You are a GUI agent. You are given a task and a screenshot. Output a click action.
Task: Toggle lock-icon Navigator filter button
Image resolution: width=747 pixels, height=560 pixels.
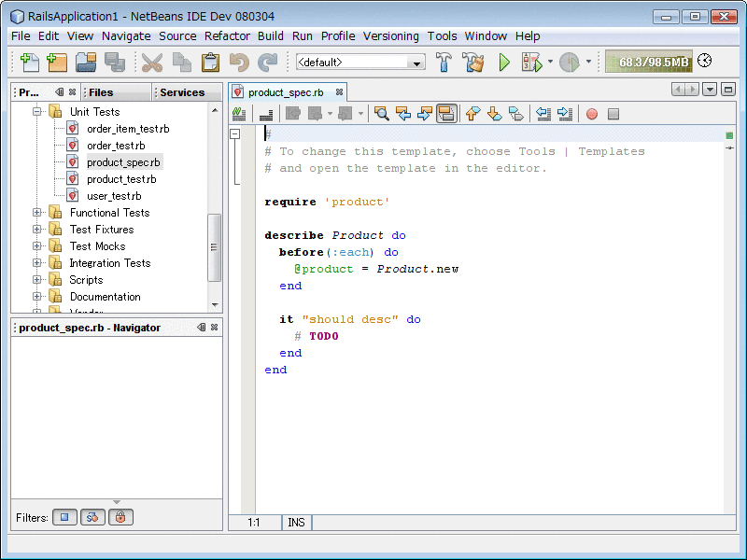tap(120, 517)
